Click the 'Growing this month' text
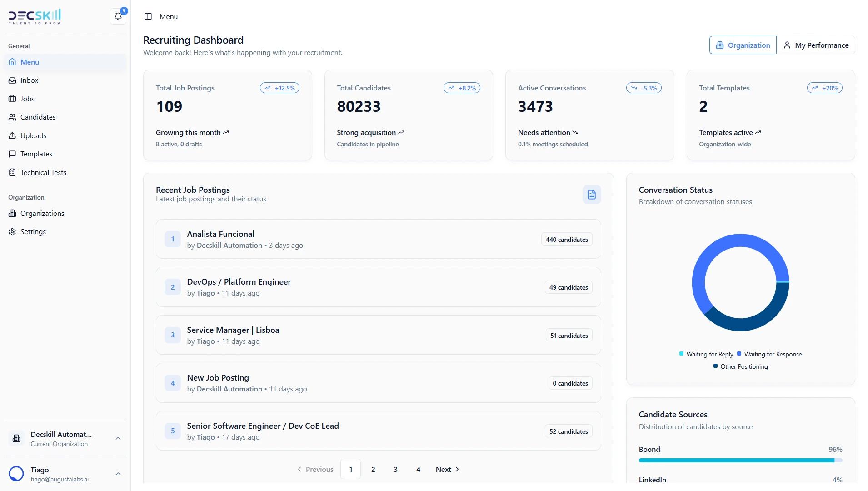The width and height of the screenshot is (868, 491). coord(188,133)
